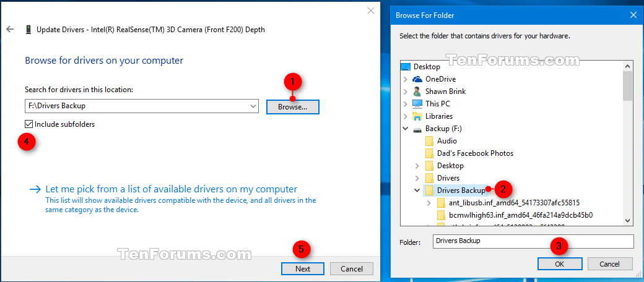Expand the Desktop folder under Backup (F:)
Viewport: 644px width, 282px height.
(x=417, y=166)
